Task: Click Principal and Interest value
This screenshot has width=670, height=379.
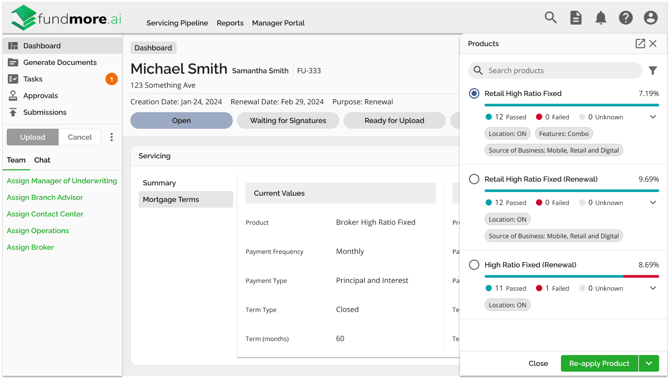Action: click(x=372, y=280)
